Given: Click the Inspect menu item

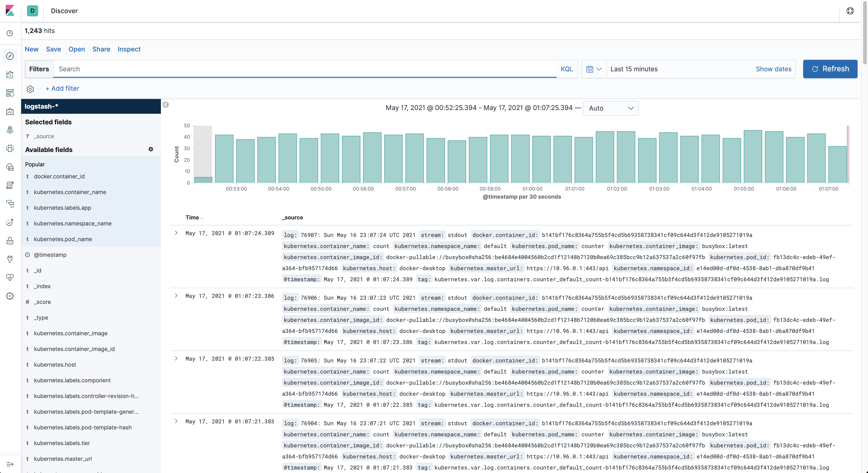Looking at the screenshot, I should (x=129, y=49).
